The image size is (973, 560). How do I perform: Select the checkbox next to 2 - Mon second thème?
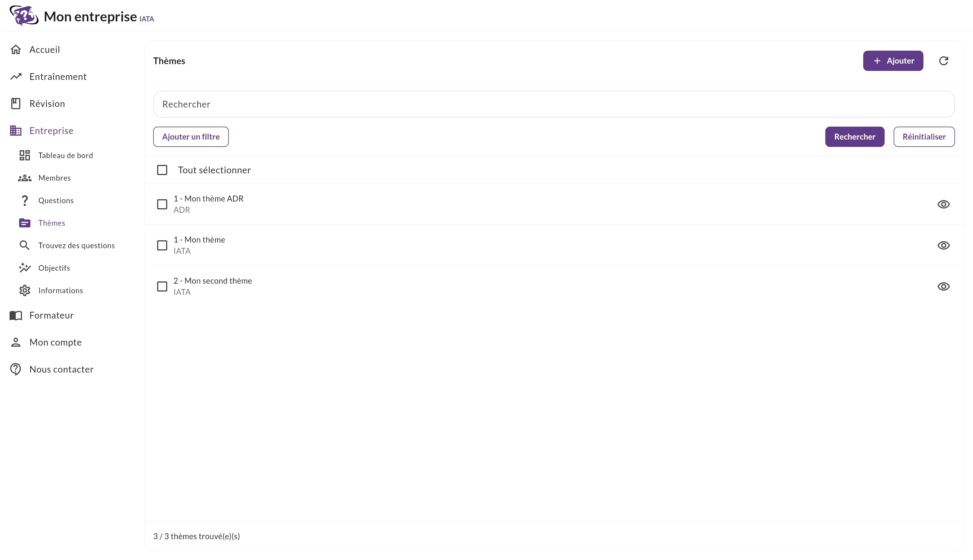pyautogui.click(x=162, y=286)
